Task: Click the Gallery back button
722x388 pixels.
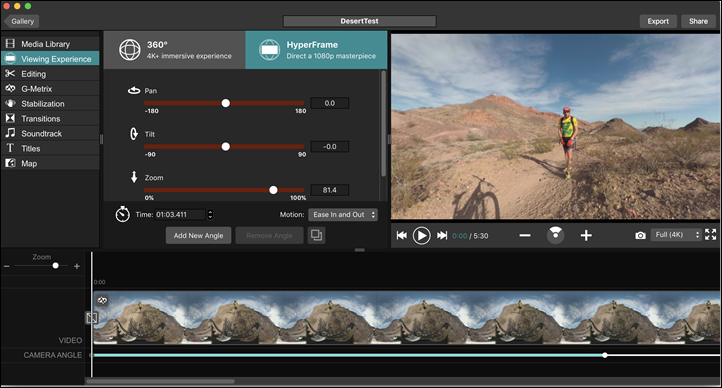Action: pos(21,21)
